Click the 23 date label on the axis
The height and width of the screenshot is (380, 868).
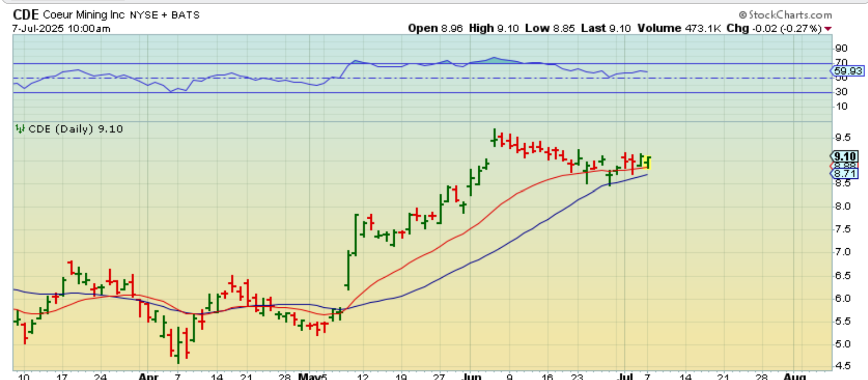point(577,377)
